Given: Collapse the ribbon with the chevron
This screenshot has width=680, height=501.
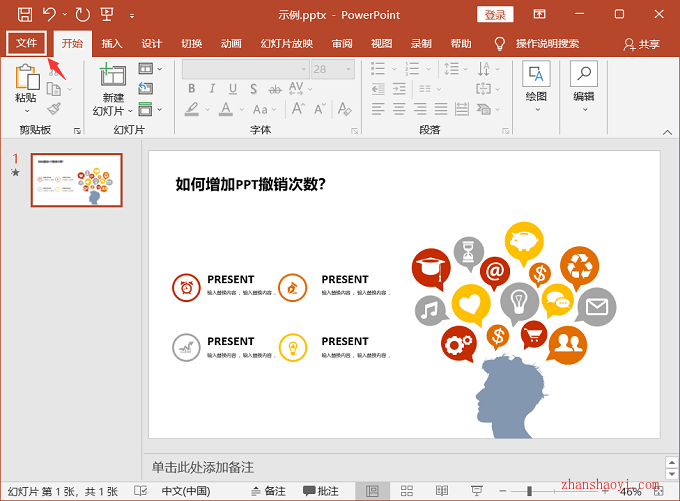Looking at the screenshot, I should (x=667, y=132).
